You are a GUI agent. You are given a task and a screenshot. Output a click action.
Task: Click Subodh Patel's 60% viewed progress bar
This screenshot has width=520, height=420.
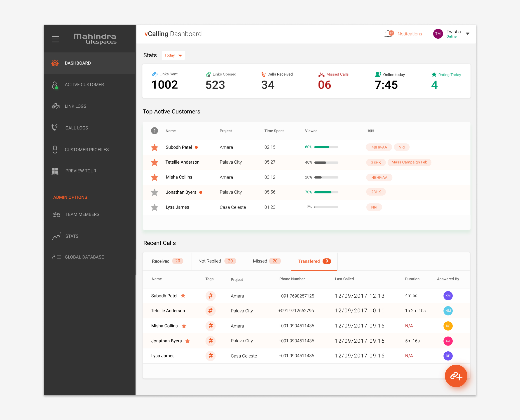326,147
